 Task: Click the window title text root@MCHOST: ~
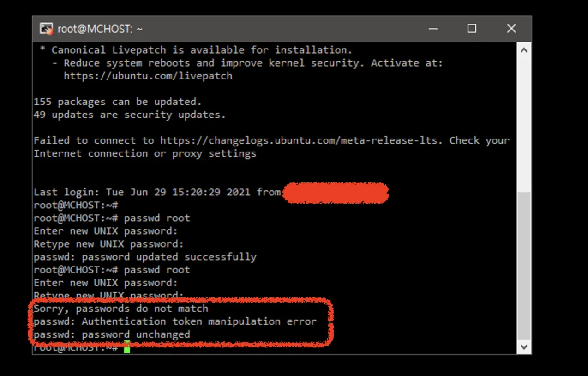(x=100, y=29)
